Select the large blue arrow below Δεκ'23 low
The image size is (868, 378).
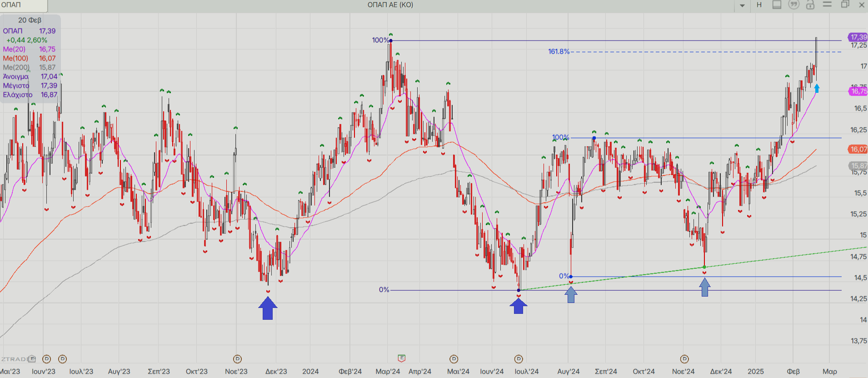[268, 308]
